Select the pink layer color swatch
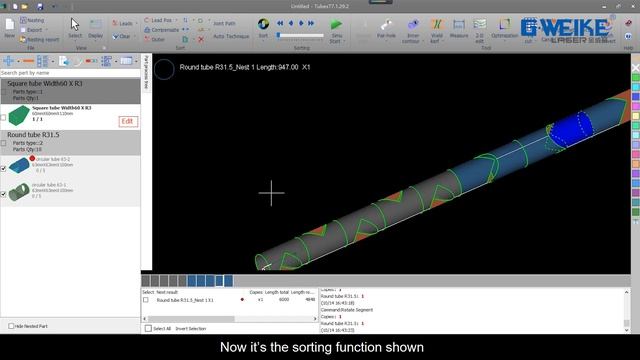This screenshot has height=360, width=640. [x=635, y=107]
